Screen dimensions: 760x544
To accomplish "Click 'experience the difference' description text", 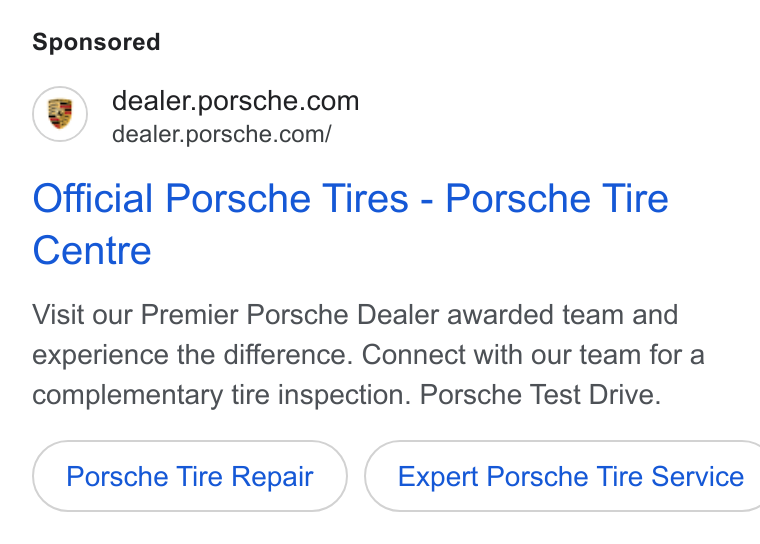I will click(x=190, y=356).
